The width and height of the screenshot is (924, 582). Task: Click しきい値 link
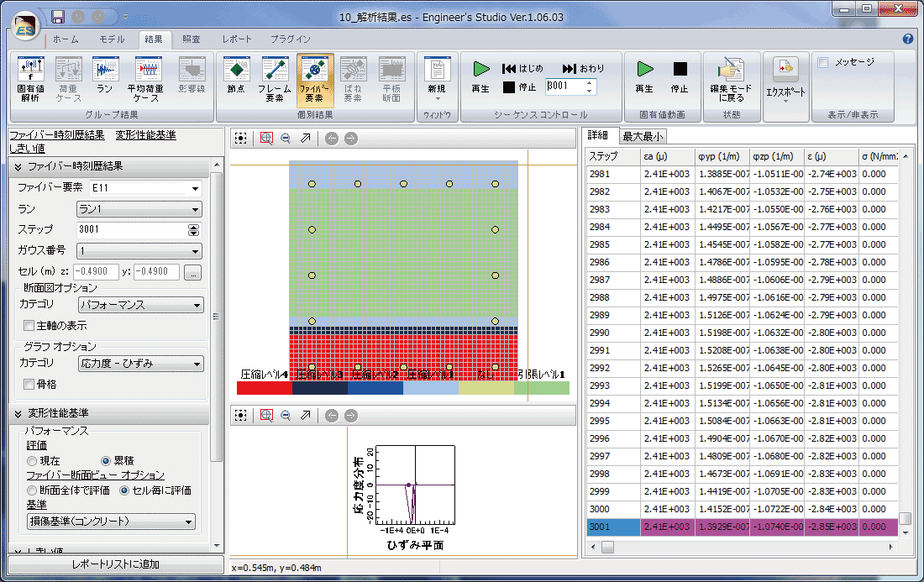tap(27, 149)
